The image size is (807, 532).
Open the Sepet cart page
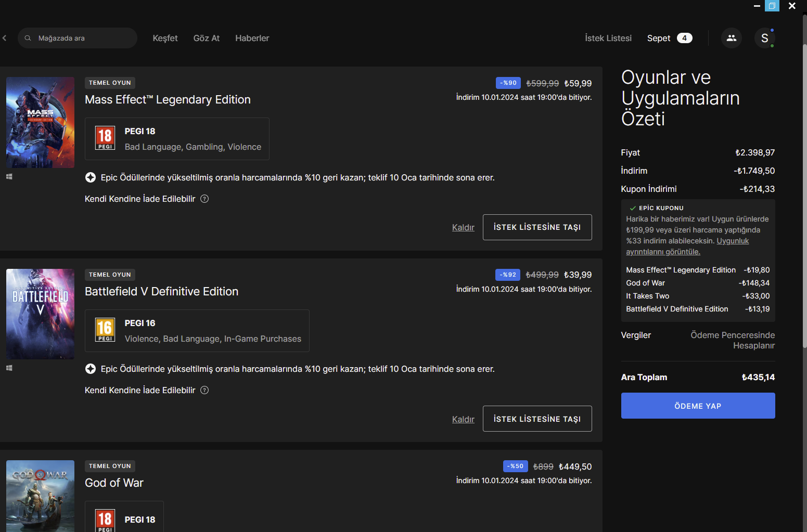[659, 38]
